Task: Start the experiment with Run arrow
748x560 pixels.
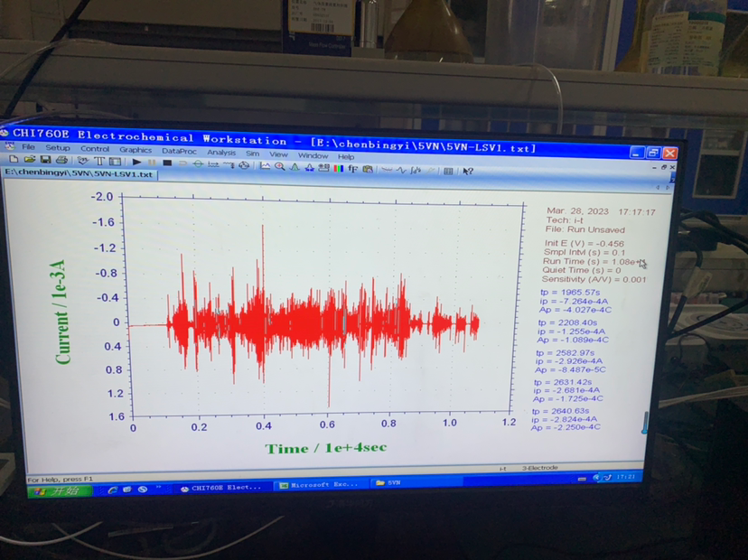Action: pyautogui.click(x=136, y=163)
